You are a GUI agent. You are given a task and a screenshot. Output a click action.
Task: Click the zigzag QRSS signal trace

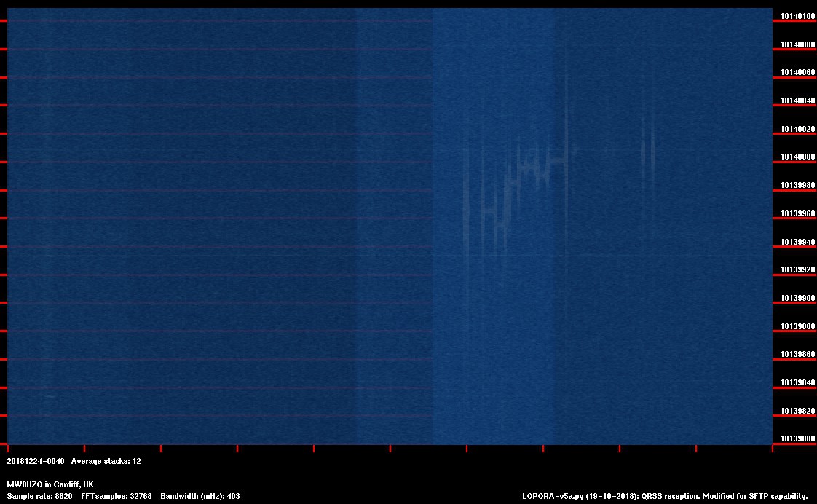(510, 191)
